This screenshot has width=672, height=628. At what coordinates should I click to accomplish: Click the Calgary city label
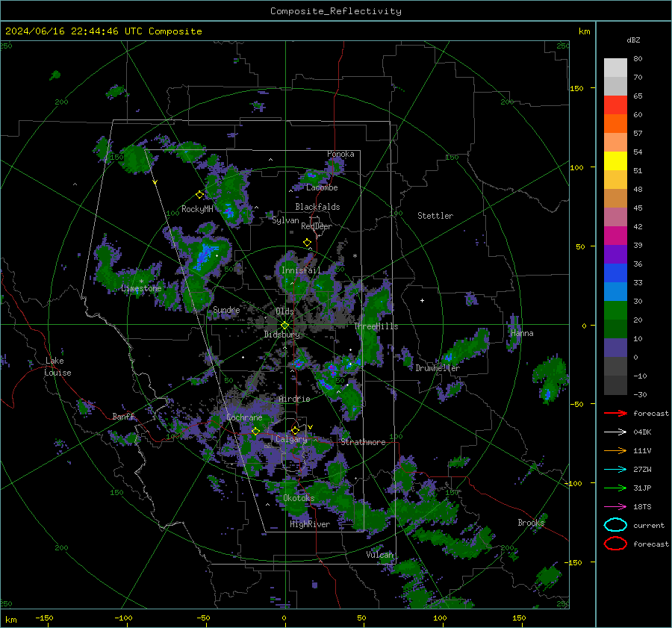[291, 439]
